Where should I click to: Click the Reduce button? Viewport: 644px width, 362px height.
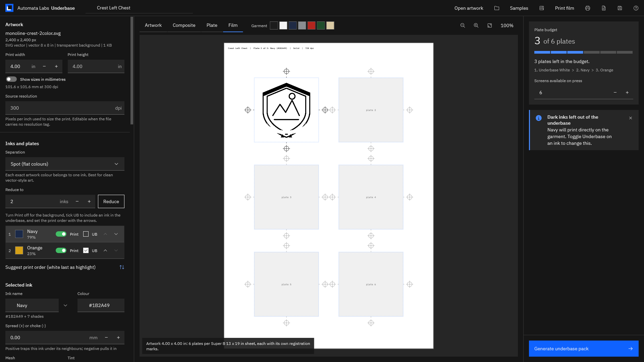click(111, 201)
